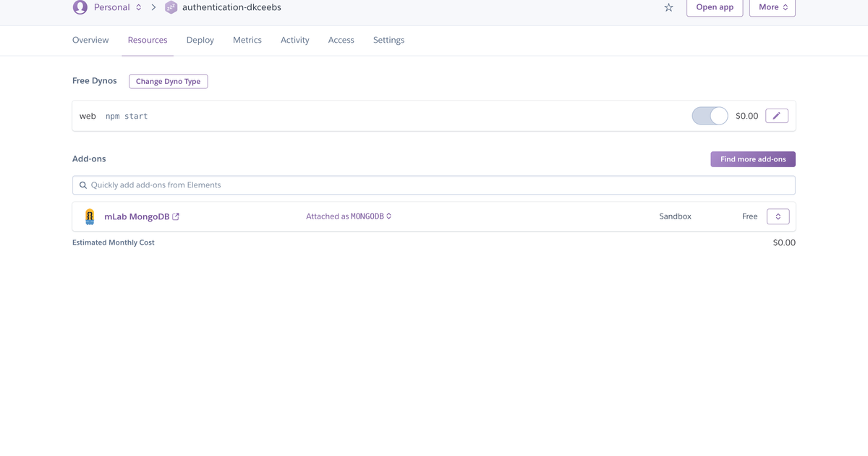
Task: Expand the Attached as MONGODB selector
Action: (x=349, y=216)
